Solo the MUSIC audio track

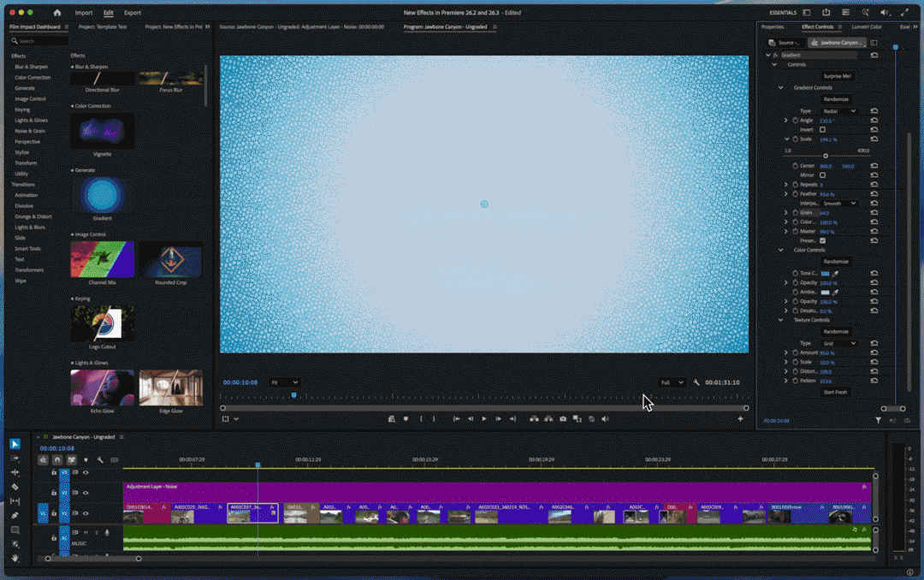[x=97, y=532]
